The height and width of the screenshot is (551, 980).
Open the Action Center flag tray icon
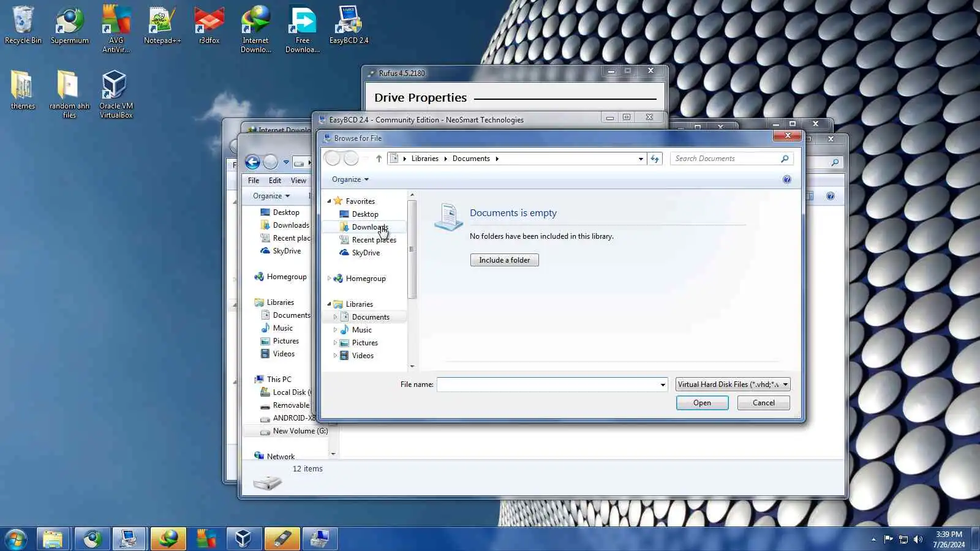(888, 539)
